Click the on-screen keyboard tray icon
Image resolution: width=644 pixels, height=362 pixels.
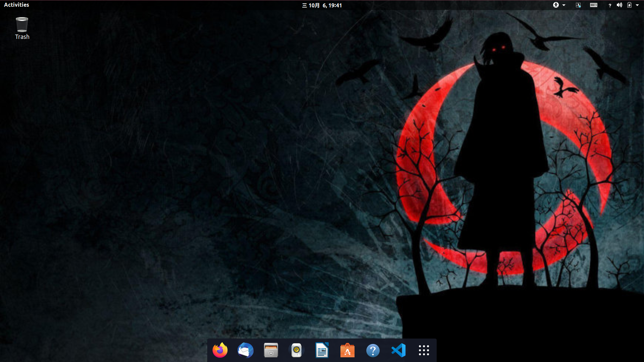(594, 5)
